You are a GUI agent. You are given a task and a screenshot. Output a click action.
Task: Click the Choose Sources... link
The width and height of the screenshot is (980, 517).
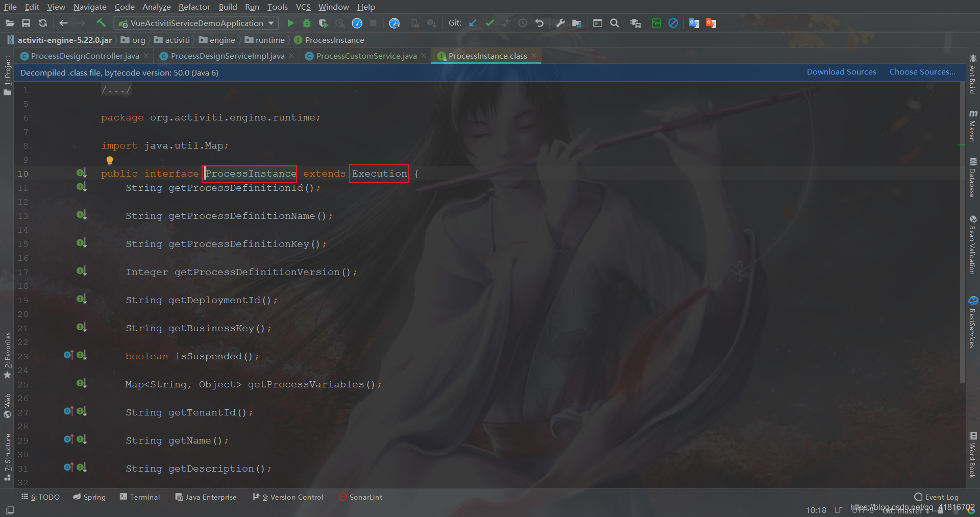[922, 72]
